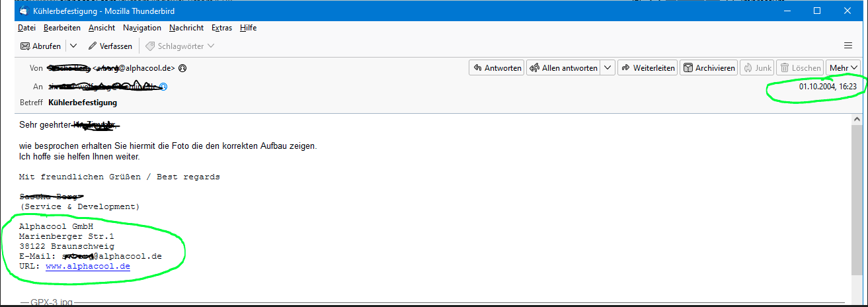
Task: Click the message date 01.10.2004, 16:23
Action: pos(828,87)
